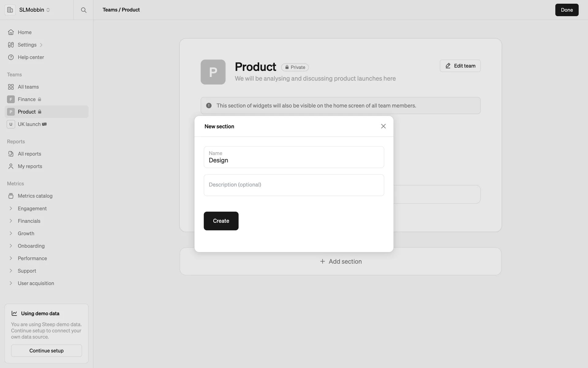This screenshot has width=588, height=368.
Task: Open SLMobbin workspace switcher dropdown
Action: click(x=34, y=10)
